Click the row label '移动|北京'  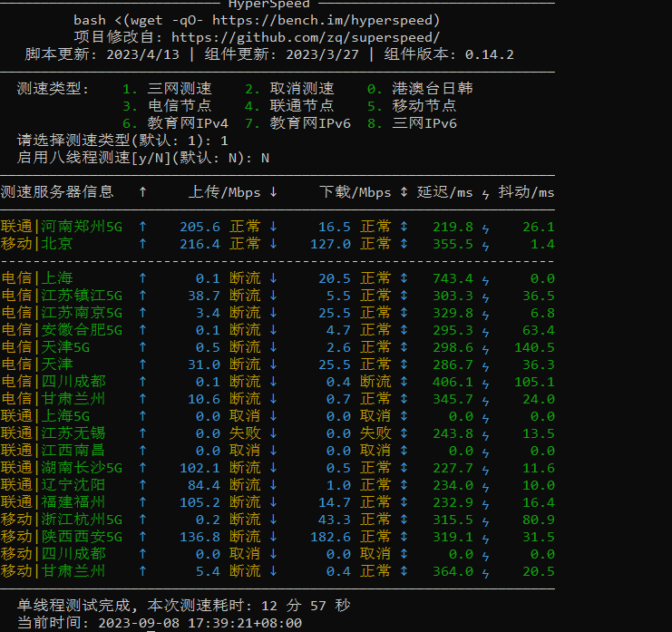pos(37,244)
